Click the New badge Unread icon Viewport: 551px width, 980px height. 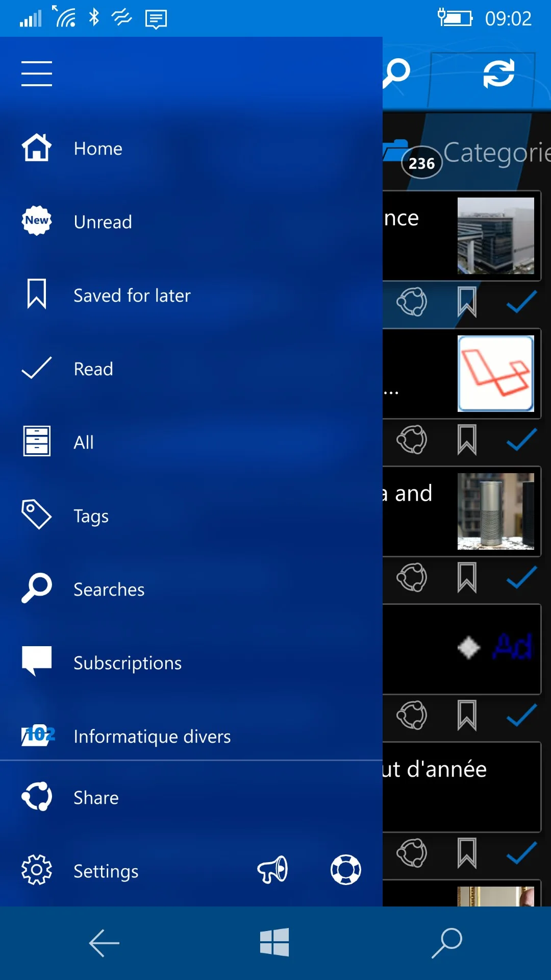coord(37,220)
